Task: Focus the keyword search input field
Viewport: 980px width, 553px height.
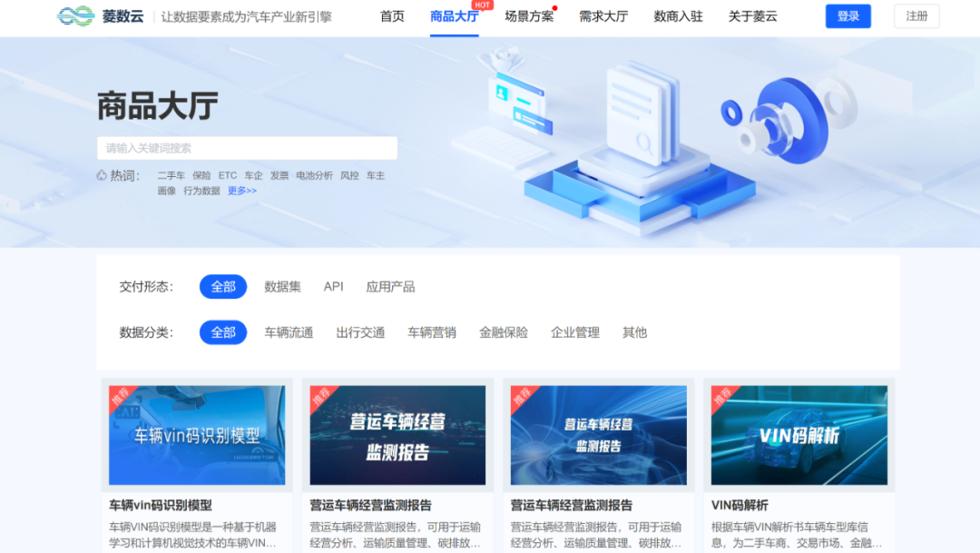Action: (x=247, y=148)
